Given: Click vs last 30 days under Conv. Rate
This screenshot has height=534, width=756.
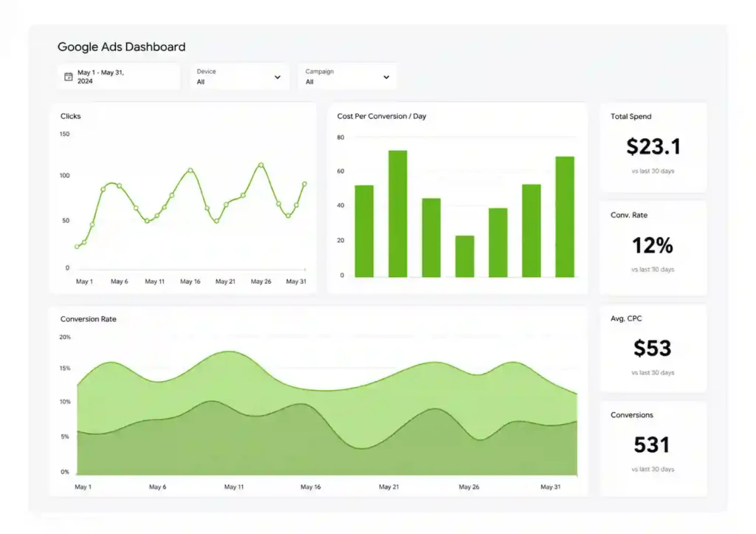Looking at the screenshot, I should click(653, 269).
